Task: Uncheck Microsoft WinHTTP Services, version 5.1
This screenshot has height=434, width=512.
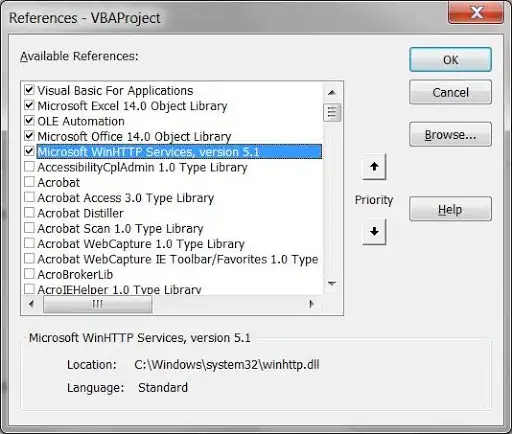Action: tap(29, 151)
